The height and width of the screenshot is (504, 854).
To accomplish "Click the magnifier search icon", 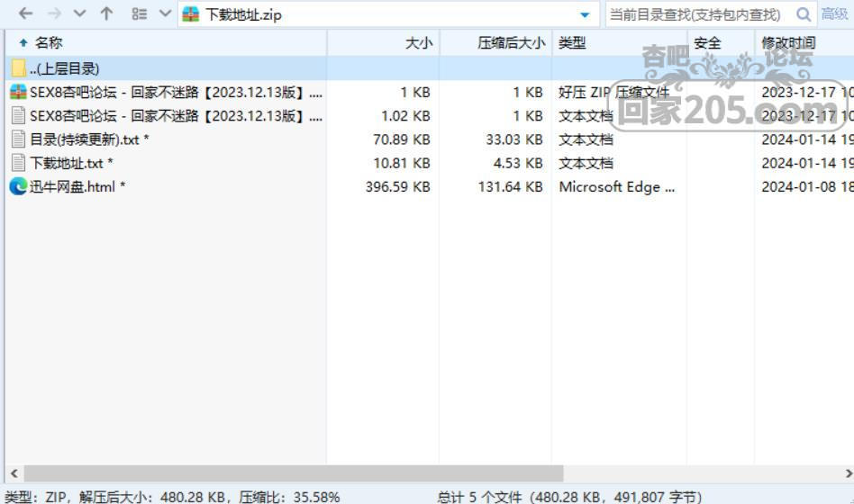I will (x=804, y=14).
